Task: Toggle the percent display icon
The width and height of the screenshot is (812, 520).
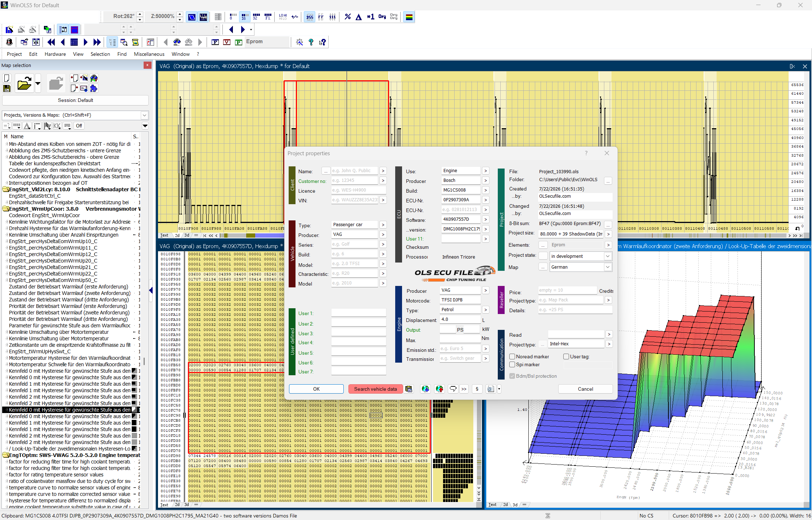Action: 347,17
